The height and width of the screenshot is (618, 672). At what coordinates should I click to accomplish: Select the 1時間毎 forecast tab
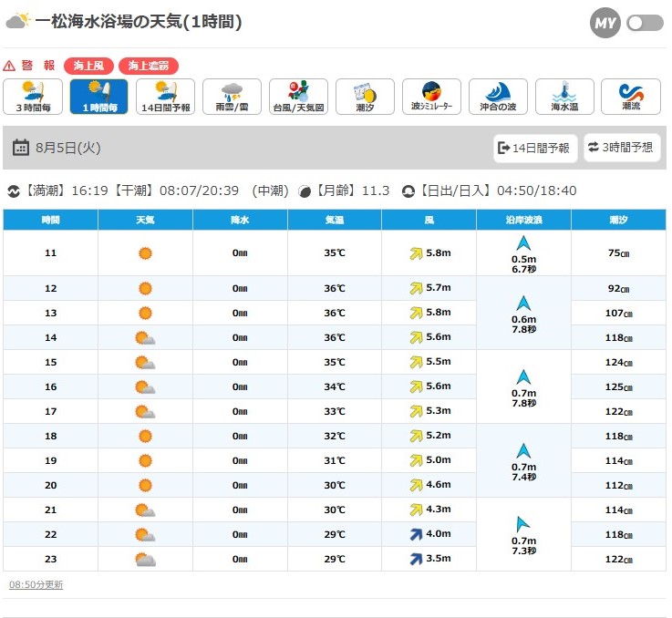(x=99, y=97)
